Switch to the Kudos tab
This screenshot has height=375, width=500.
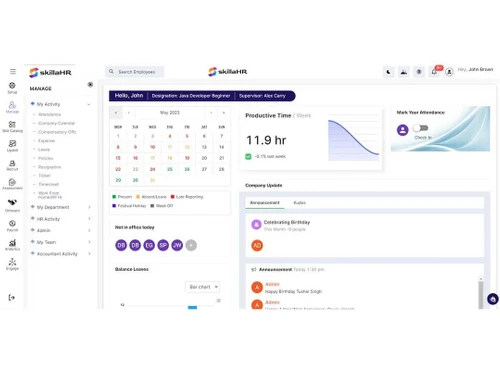tap(299, 203)
